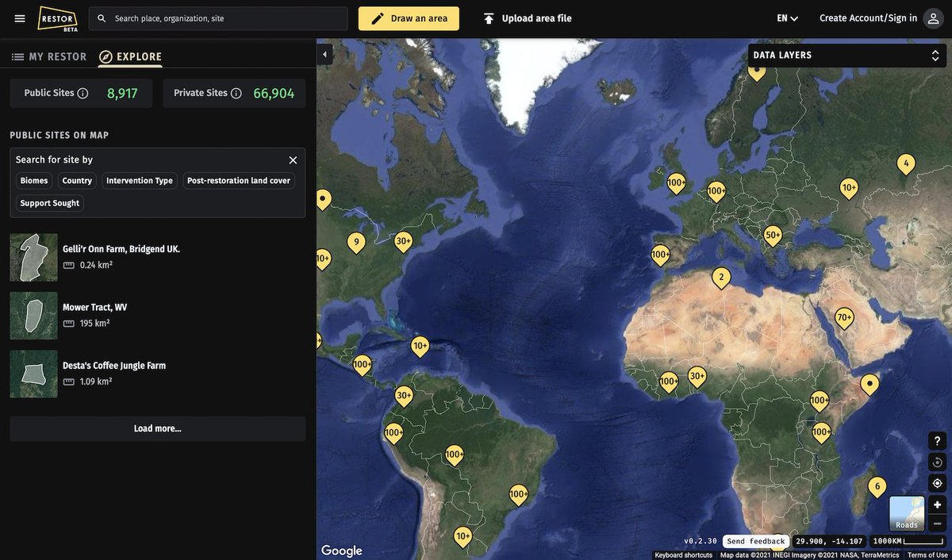Open Gelli'r Onn Farm site thumbnail

pos(33,257)
